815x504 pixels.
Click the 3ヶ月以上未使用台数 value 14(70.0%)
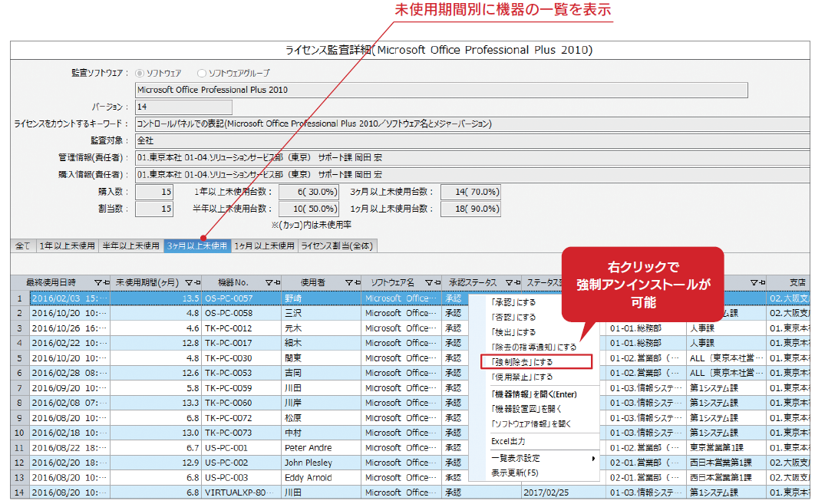point(471,193)
